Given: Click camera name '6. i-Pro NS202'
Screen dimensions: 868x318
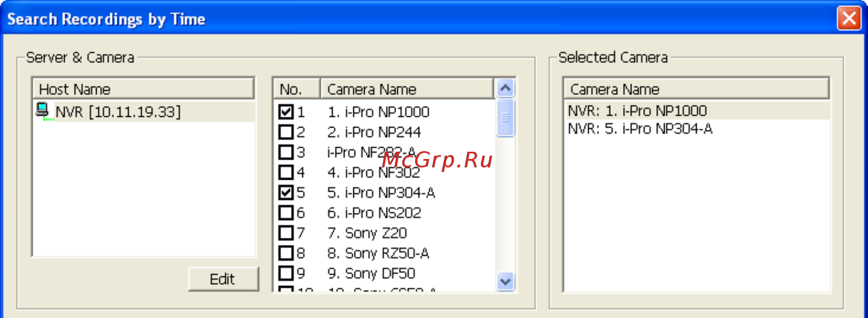Looking at the screenshot, I should (374, 213).
